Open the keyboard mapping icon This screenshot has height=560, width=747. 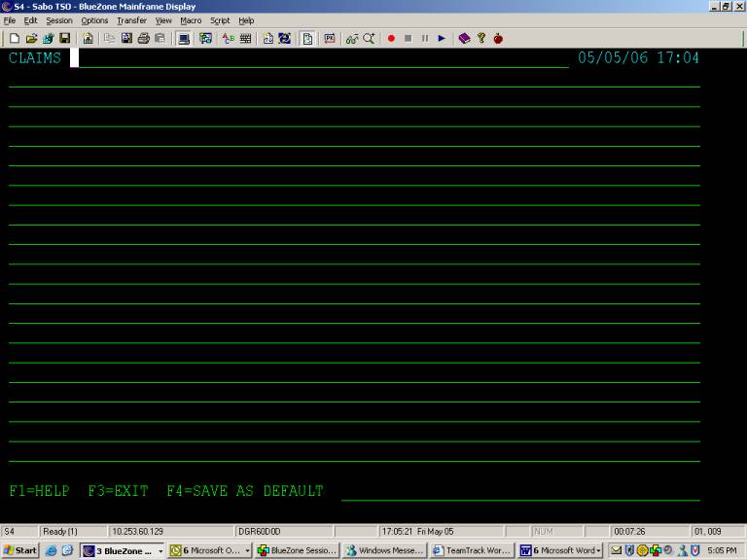point(245,39)
